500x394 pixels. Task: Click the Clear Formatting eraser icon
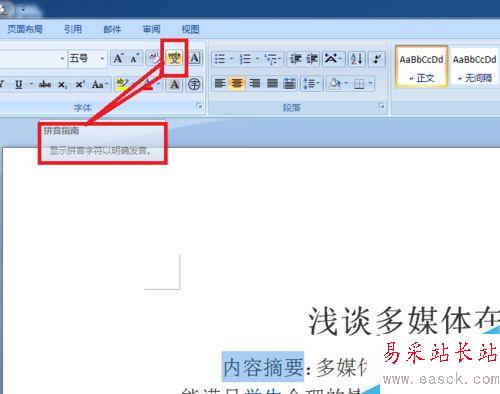(154, 58)
